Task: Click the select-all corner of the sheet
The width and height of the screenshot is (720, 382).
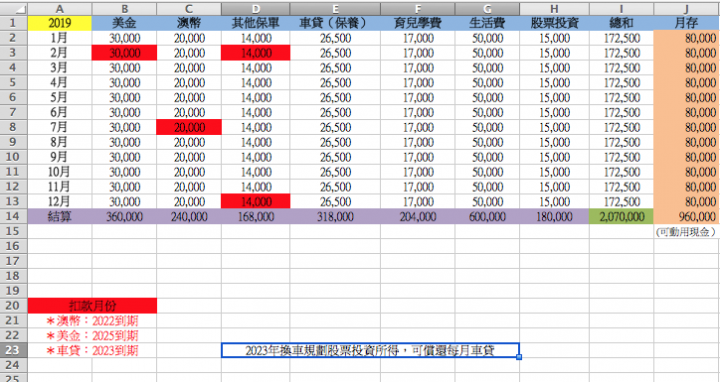Action: (14, 9)
